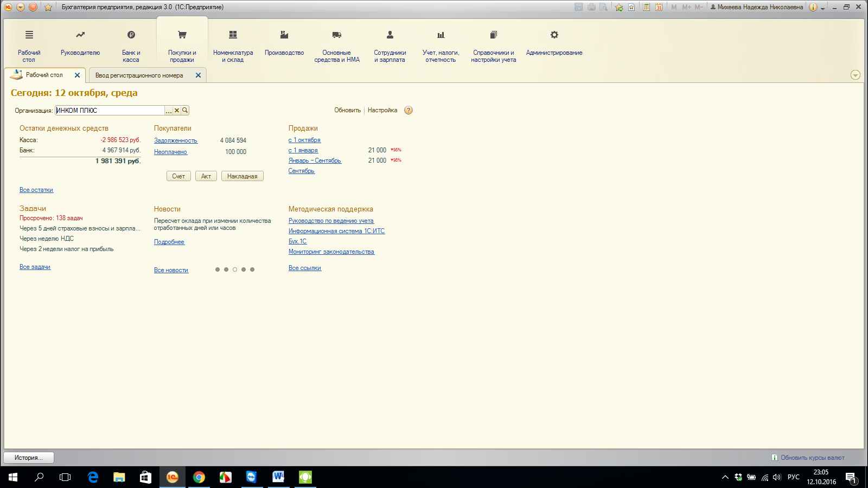Screen dimensions: 868x488
Task: Click the Акт button
Action: [x=206, y=176]
